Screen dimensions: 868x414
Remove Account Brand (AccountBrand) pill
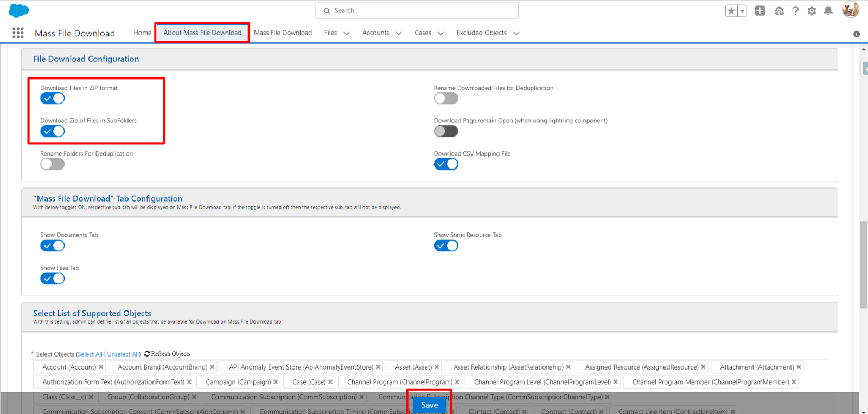tap(212, 367)
